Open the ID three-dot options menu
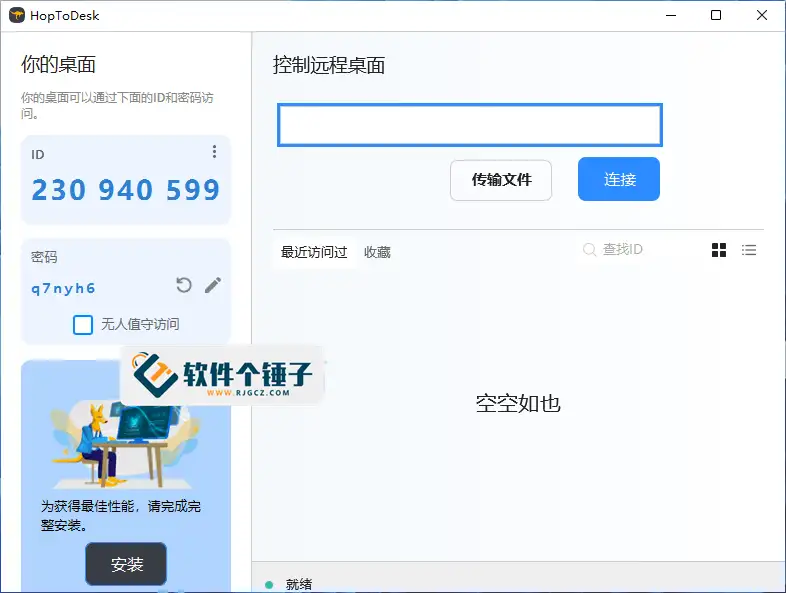786x593 pixels. tap(214, 152)
